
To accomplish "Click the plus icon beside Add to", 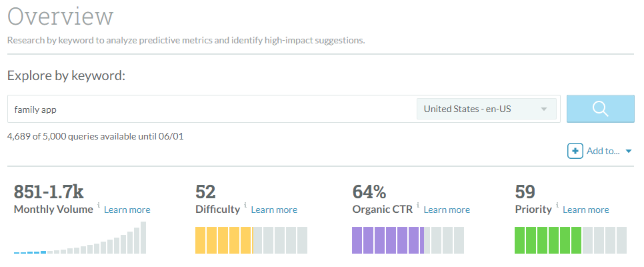I will [575, 152].
